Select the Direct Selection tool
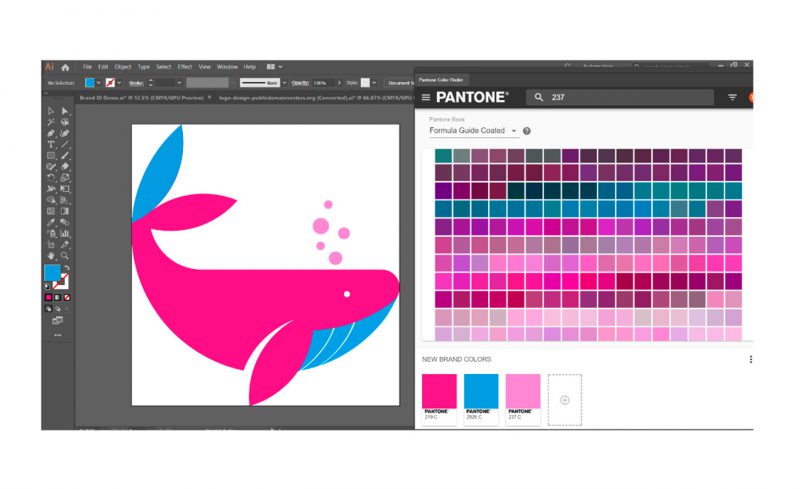800x489 pixels. 65,111
